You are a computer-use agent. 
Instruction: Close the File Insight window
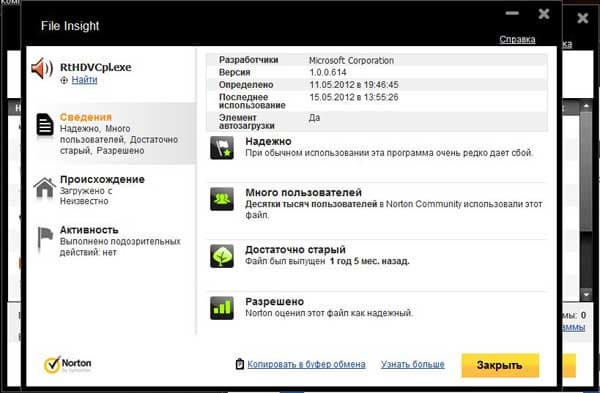point(543,14)
